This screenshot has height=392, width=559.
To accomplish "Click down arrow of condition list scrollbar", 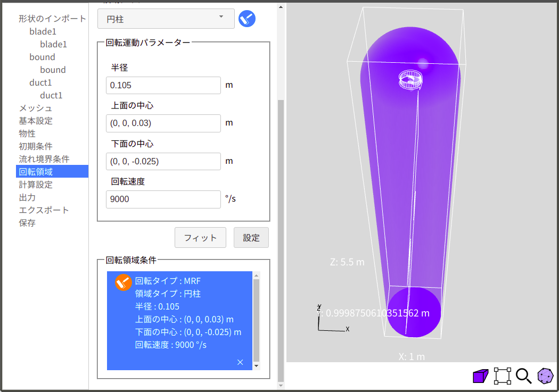I will pos(257,366).
